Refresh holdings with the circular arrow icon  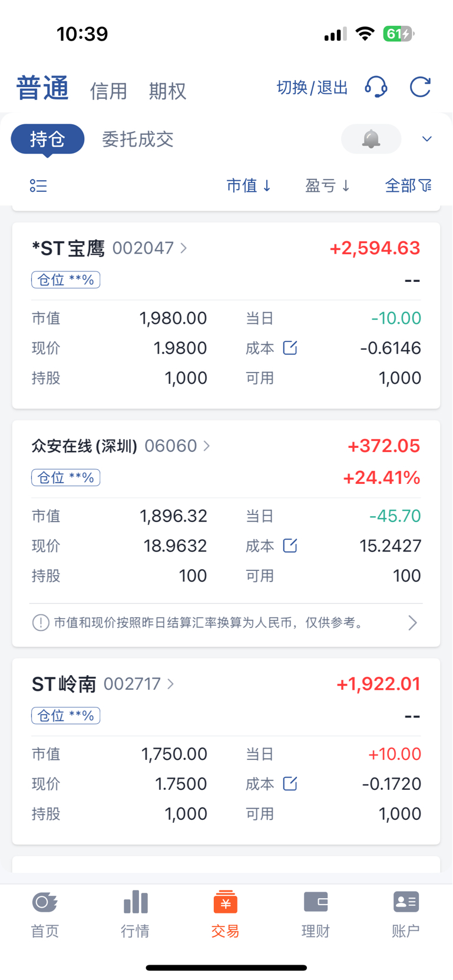(x=421, y=87)
